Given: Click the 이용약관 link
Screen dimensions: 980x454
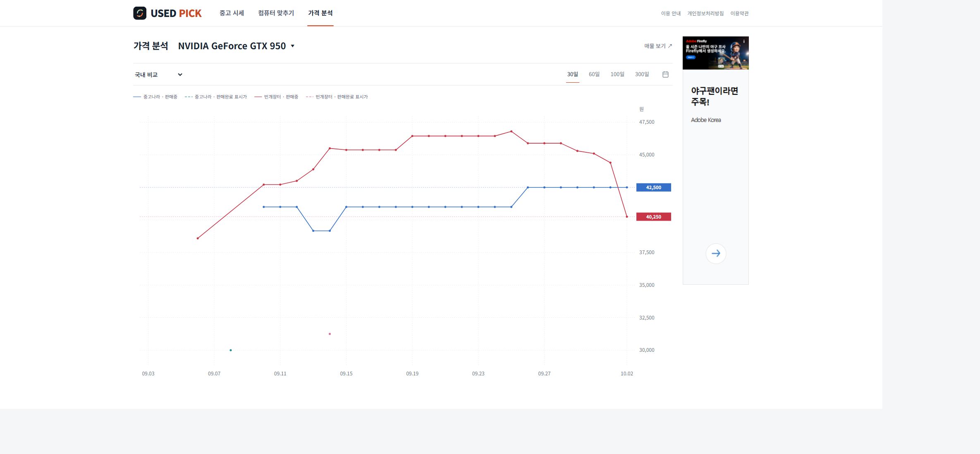Looking at the screenshot, I should (x=739, y=14).
